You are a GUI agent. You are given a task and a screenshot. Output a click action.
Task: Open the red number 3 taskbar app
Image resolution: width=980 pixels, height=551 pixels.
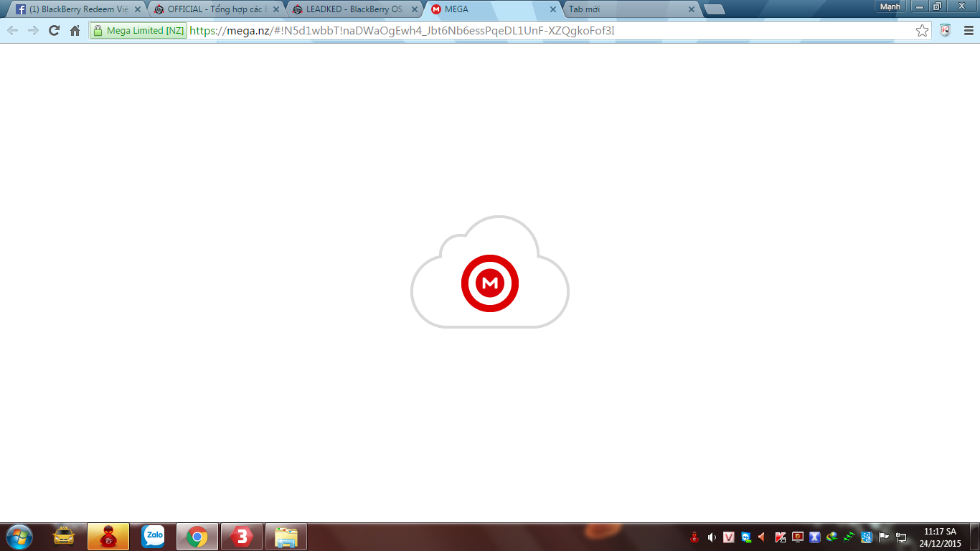coord(242,537)
